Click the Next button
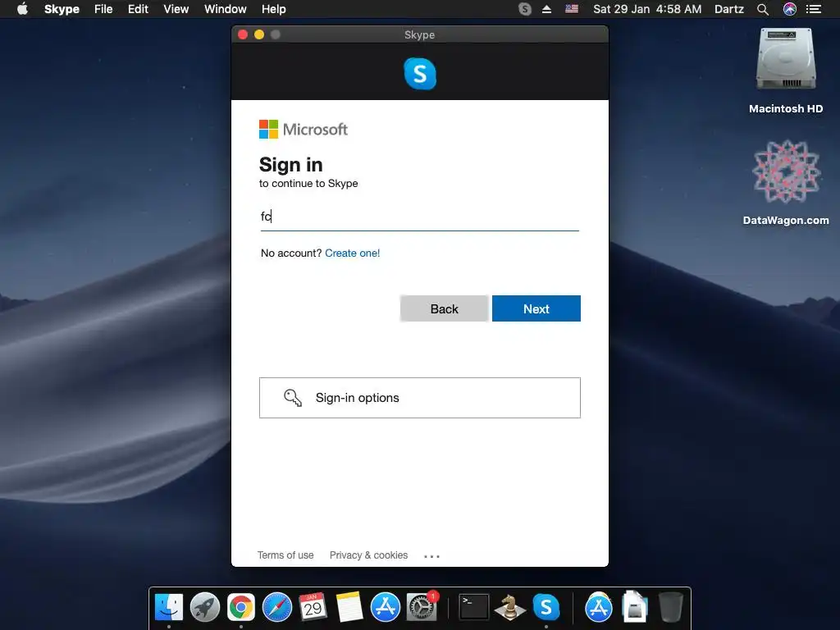 click(536, 308)
